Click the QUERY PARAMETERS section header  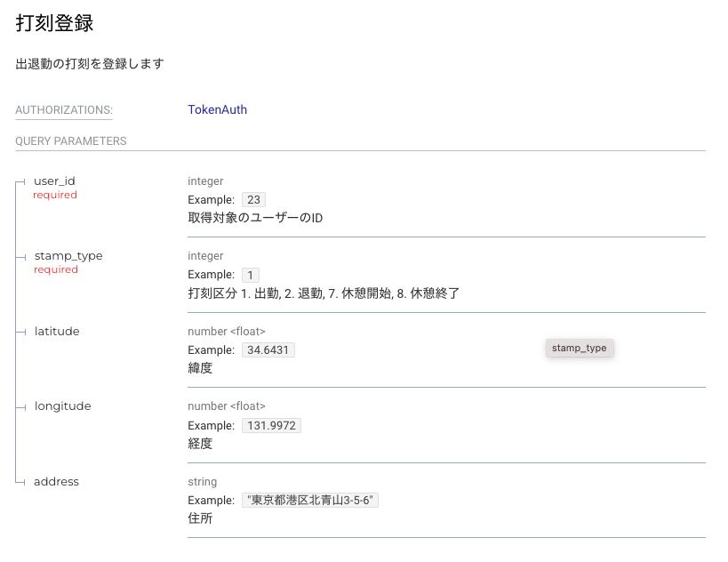[71, 141]
